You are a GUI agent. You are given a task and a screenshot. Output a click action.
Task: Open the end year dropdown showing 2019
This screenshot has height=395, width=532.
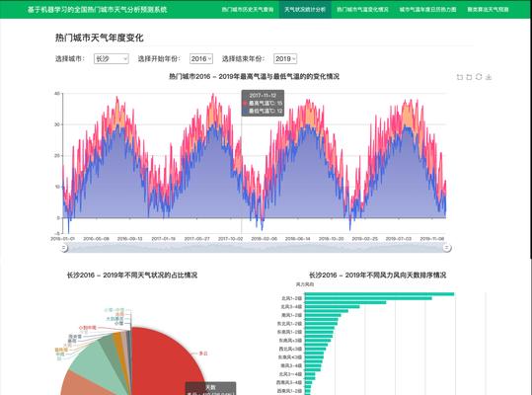coord(285,58)
